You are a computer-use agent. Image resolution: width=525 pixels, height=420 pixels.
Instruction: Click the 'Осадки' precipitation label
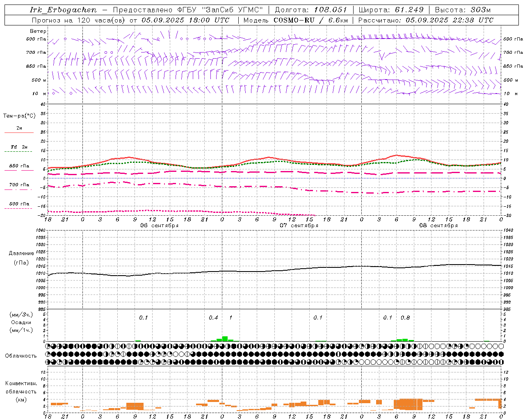pos(21,322)
